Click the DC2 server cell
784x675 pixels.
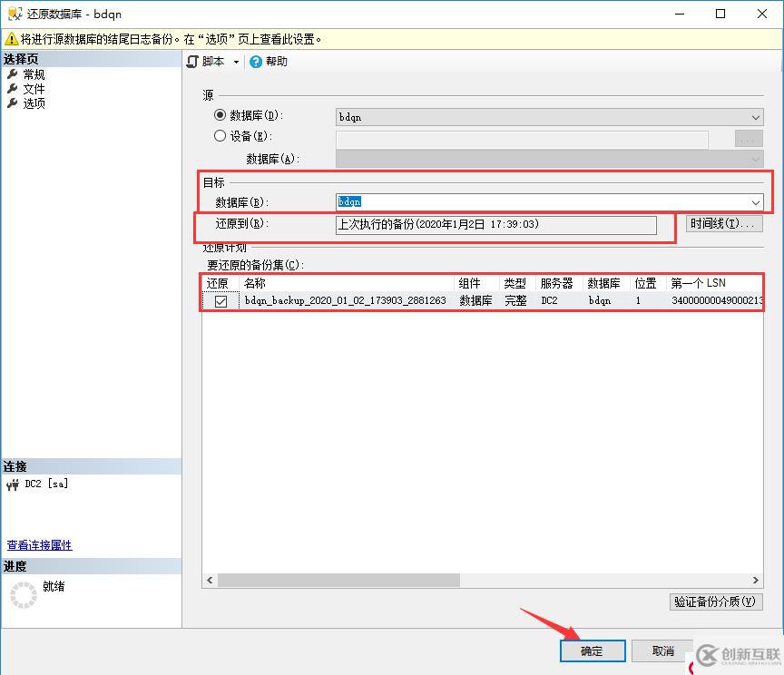[x=549, y=300]
